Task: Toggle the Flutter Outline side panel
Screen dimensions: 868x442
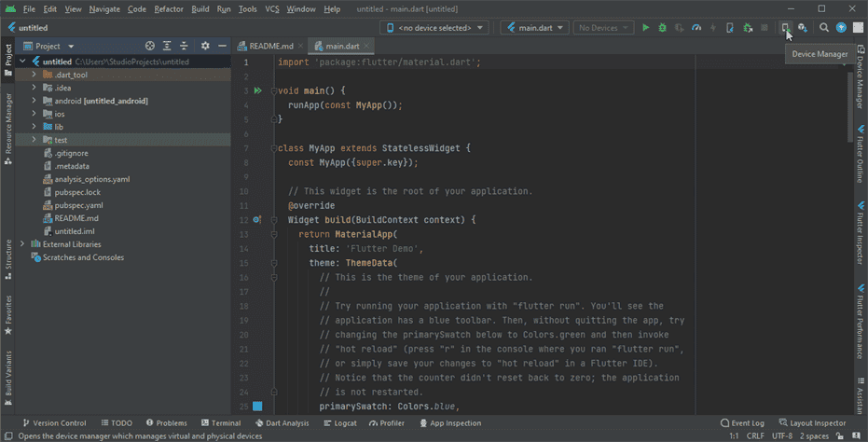Action: click(x=861, y=155)
